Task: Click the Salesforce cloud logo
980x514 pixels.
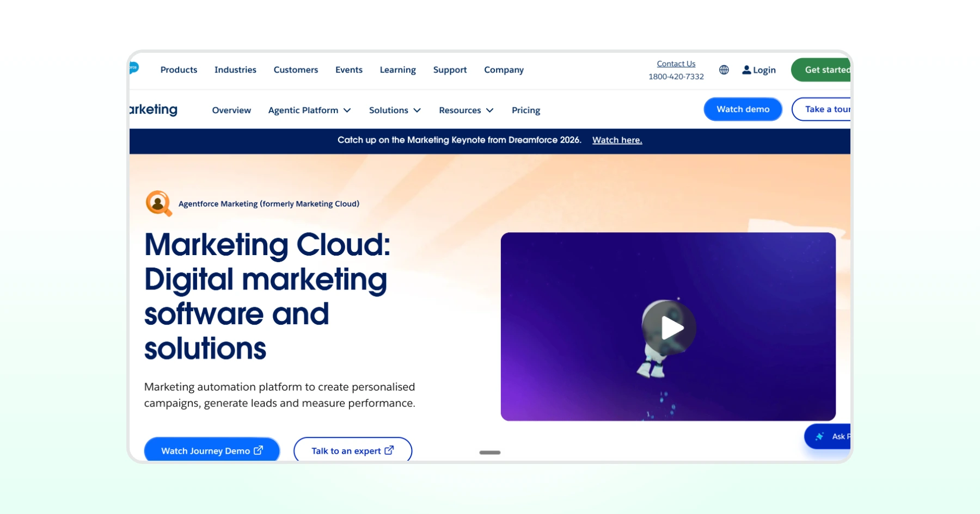Action: [134, 67]
